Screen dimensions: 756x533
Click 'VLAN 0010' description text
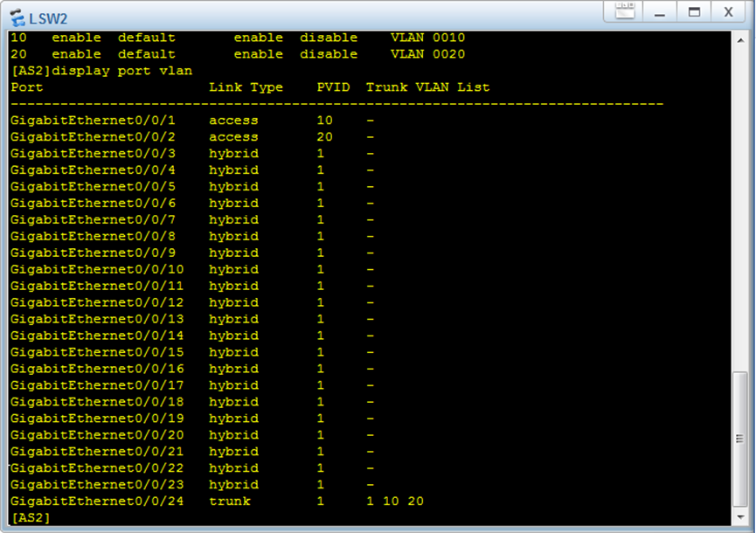click(427, 38)
